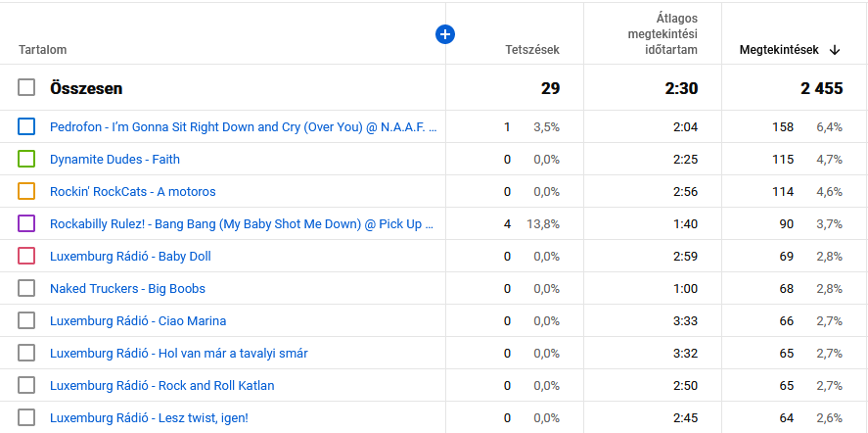Check the Naked Truckers row checkbox
This screenshot has width=868, height=433.
(x=26, y=288)
